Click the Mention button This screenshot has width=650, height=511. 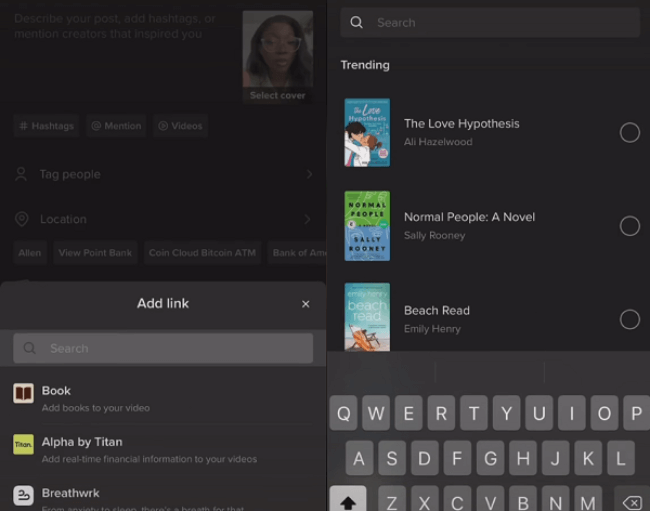pyautogui.click(x=116, y=126)
